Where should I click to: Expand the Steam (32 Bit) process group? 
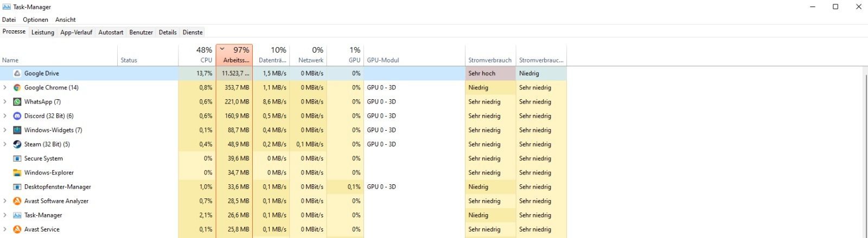click(5, 144)
